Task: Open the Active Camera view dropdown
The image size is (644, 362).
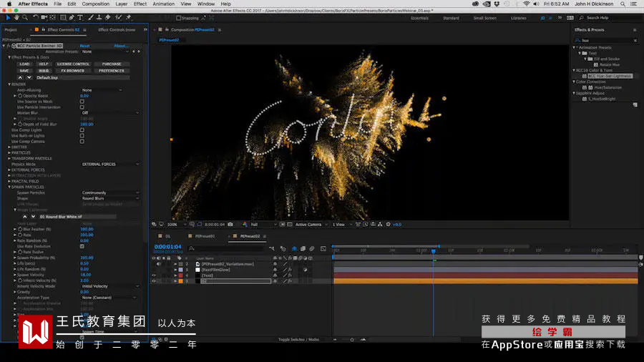Action: point(311,225)
